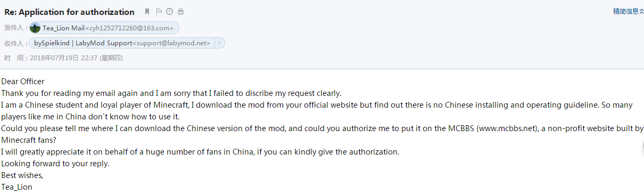
Task: Set a reminder via the clock icon
Action: click(170, 12)
